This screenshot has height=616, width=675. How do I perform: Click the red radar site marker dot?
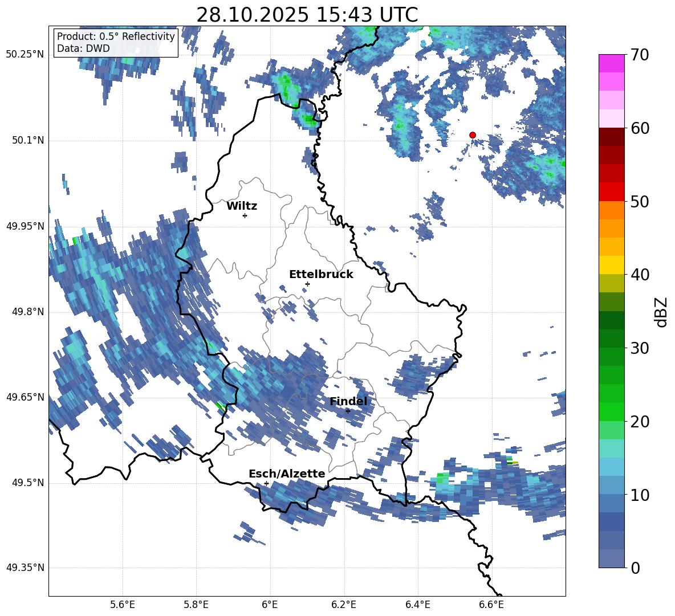473,135
